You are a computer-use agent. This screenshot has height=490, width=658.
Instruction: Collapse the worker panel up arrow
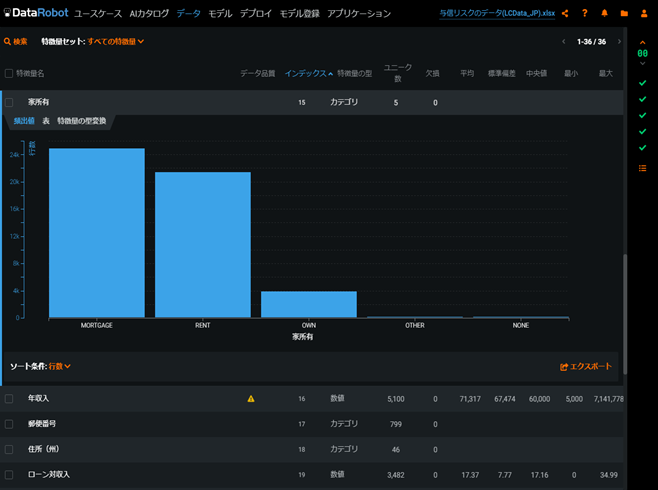(x=642, y=42)
